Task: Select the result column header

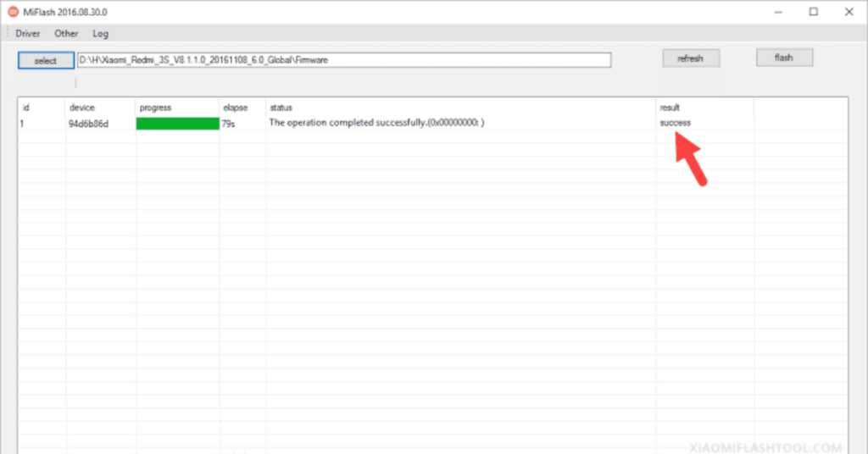Action: pyautogui.click(x=670, y=108)
